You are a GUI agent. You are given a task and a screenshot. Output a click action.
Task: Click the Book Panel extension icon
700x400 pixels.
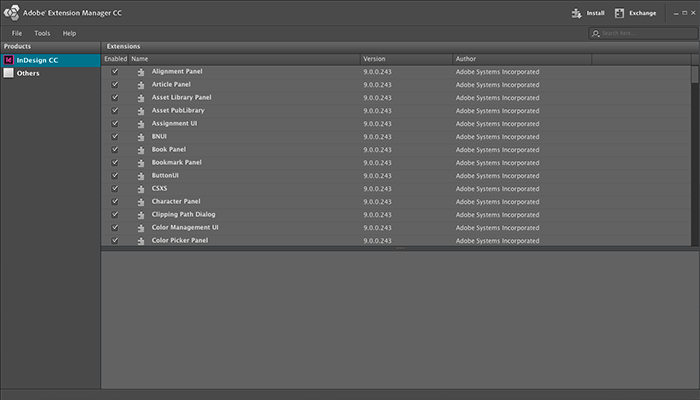141,150
